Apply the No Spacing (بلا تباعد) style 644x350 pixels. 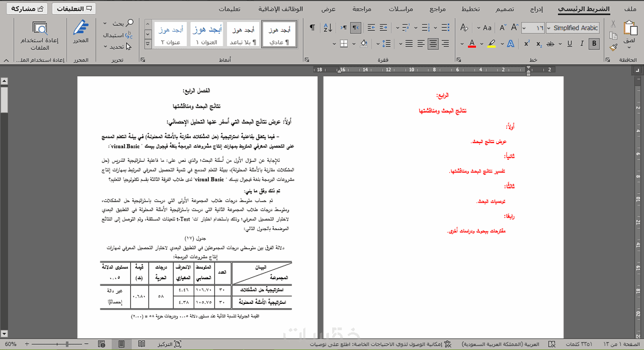click(244, 35)
